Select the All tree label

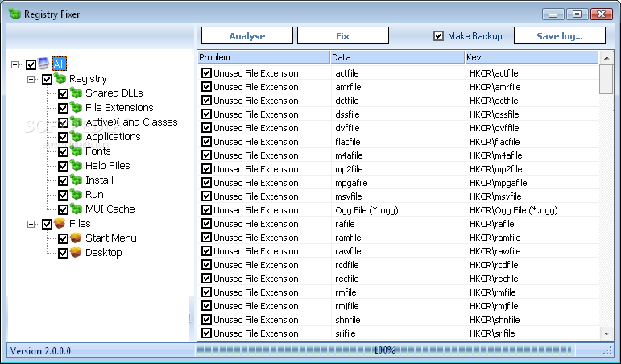point(60,64)
